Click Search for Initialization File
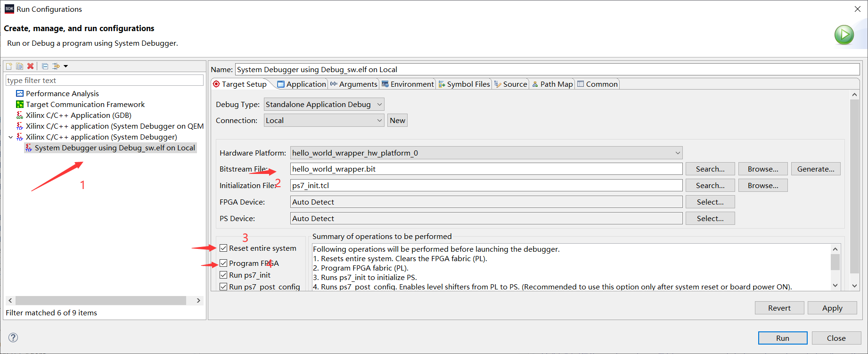868x354 pixels. [x=710, y=185]
